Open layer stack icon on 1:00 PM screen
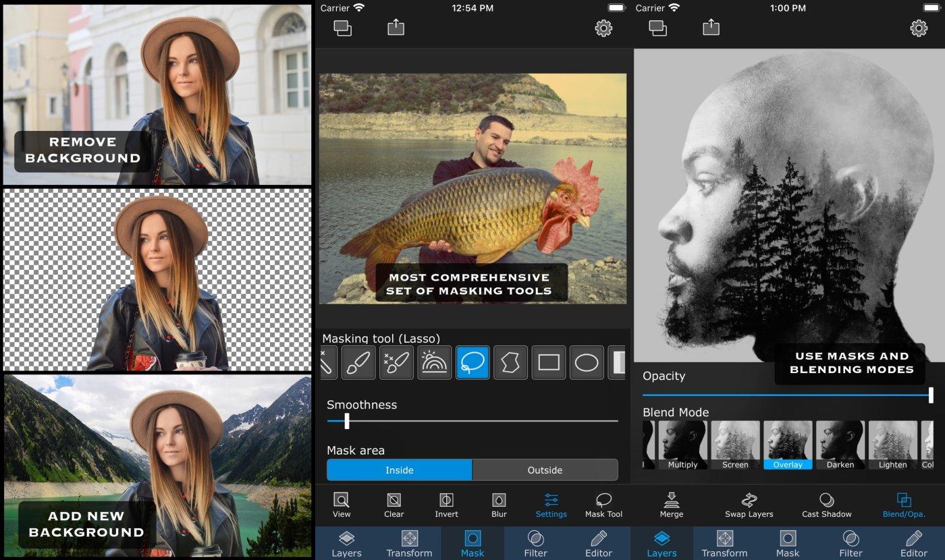 pyautogui.click(x=658, y=28)
